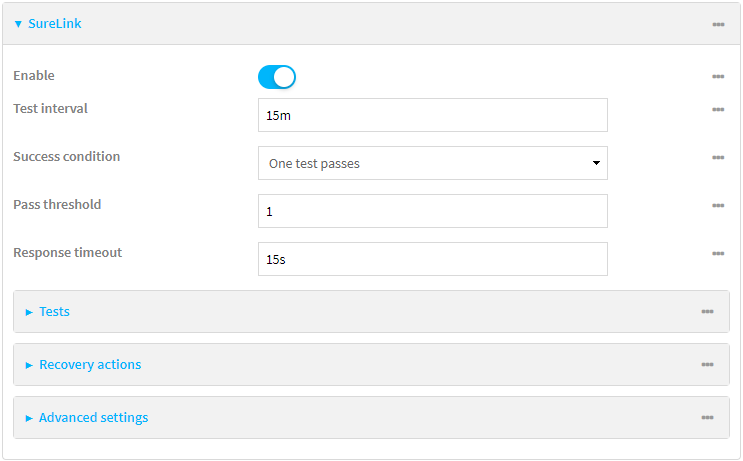Viewport: 743px width, 461px height.
Task: Click the Recovery actions title link
Action: tap(90, 365)
